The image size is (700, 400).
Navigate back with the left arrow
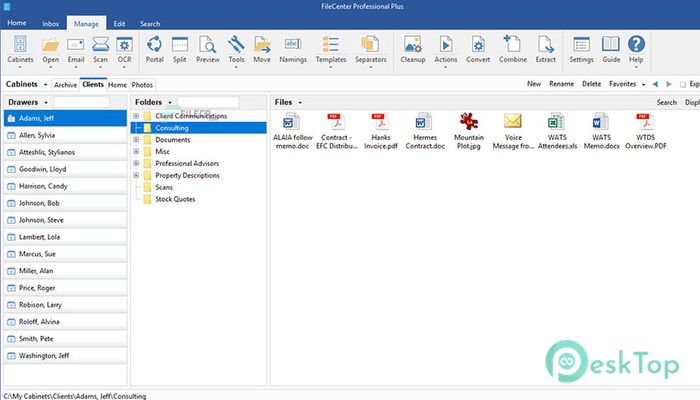[655, 84]
